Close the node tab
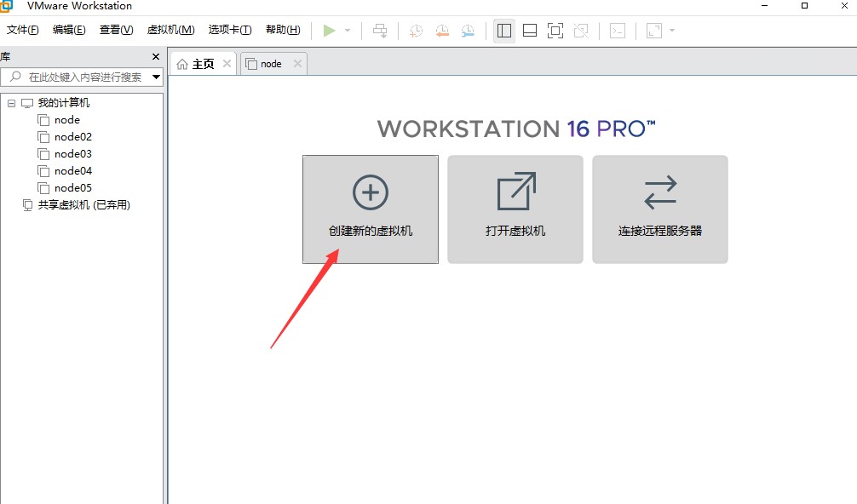Viewport: 857px width, 504px height. tap(297, 63)
